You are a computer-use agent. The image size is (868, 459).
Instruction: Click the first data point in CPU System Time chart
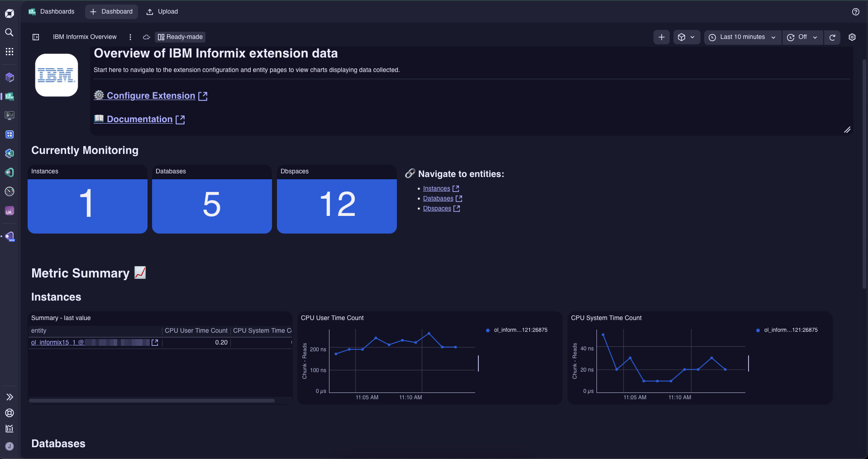click(603, 335)
